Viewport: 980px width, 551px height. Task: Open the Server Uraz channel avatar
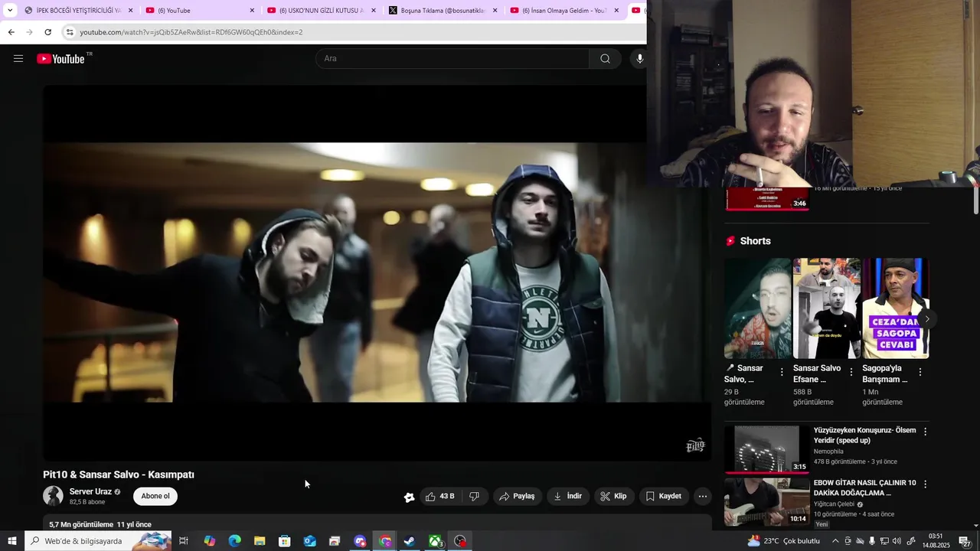point(53,496)
